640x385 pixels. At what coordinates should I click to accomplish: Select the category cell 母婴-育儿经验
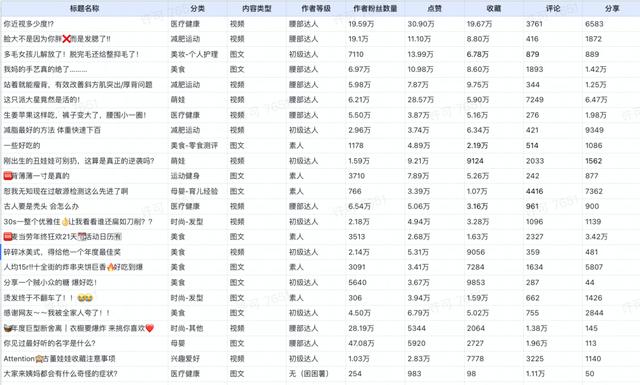click(x=194, y=191)
